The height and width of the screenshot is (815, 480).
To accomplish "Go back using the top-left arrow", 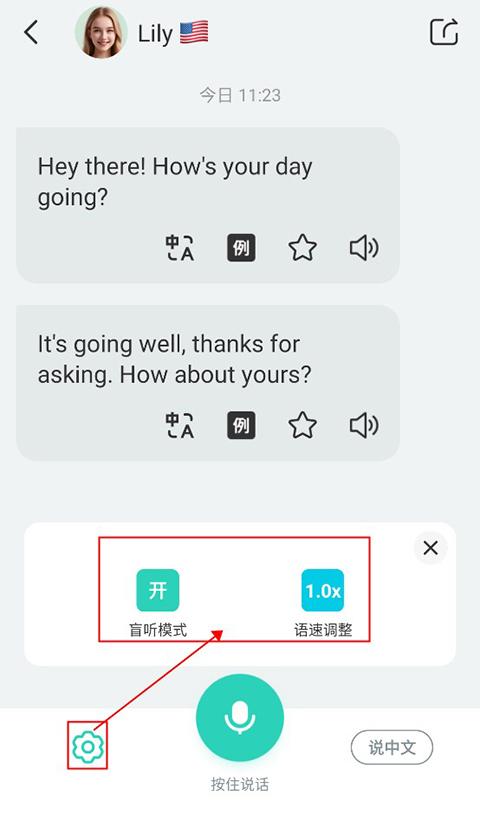I will click(x=31, y=33).
